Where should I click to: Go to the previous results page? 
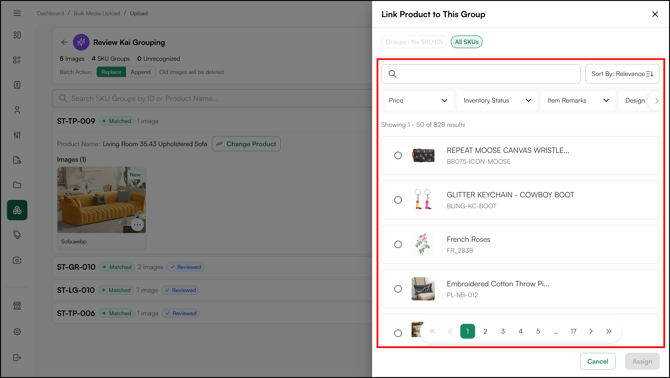(450, 331)
